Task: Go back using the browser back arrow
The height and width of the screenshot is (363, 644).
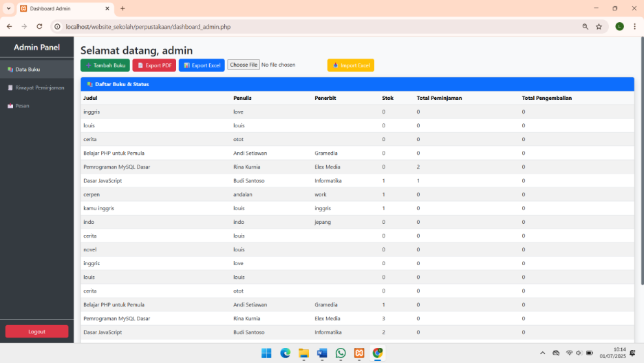Action: coord(10,27)
